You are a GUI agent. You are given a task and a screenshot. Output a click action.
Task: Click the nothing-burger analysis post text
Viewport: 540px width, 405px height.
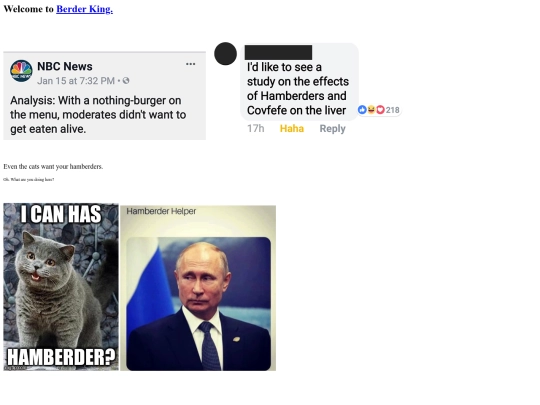(x=98, y=115)
